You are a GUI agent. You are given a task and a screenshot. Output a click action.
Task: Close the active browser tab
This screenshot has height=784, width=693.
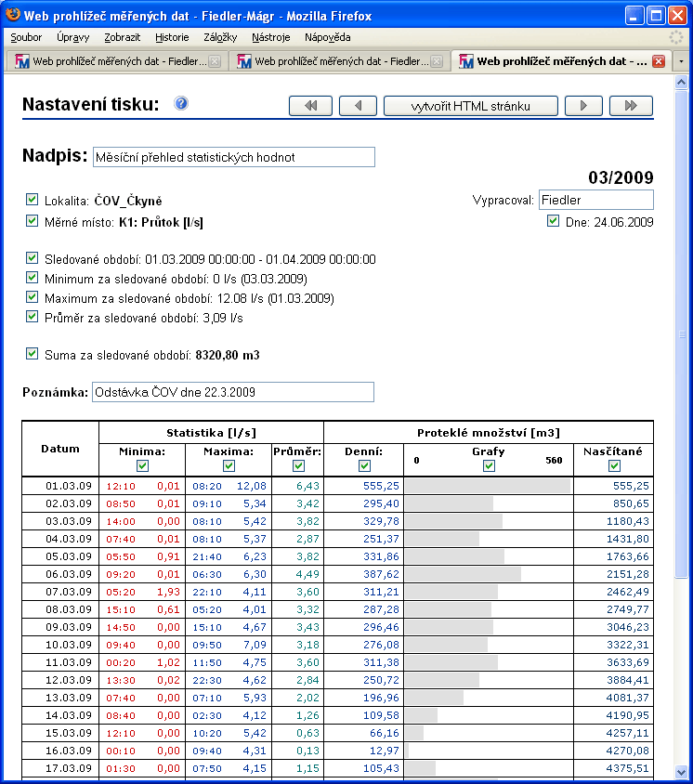[659, 61]
